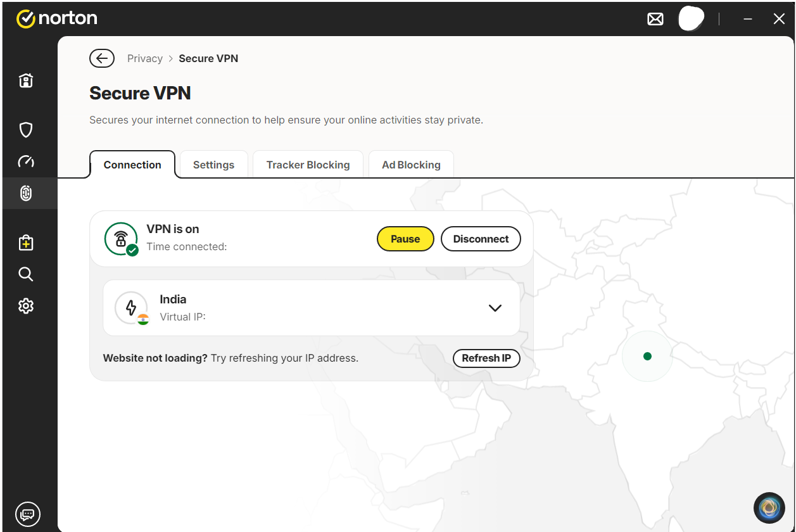Open the Security shield section
This screenshot has height=532, width=796.
(x=25, y=130)
